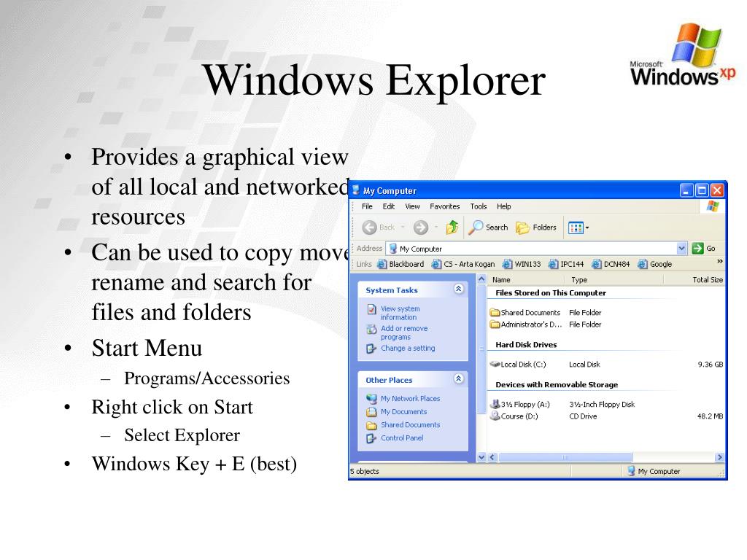Open the Blackboard link shortcut
Screen dimensions: 747x560
[400, 264]
